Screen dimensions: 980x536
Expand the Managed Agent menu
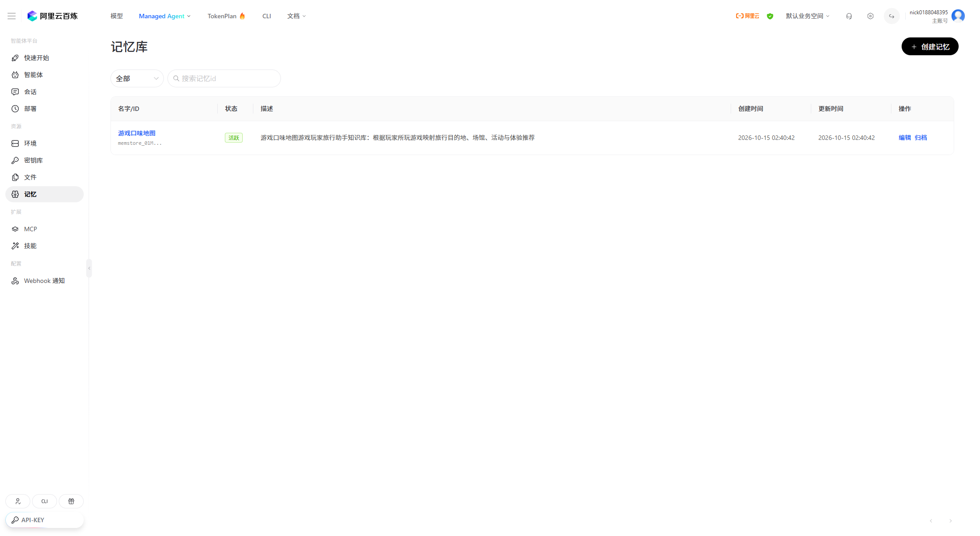tap(165, 16)
